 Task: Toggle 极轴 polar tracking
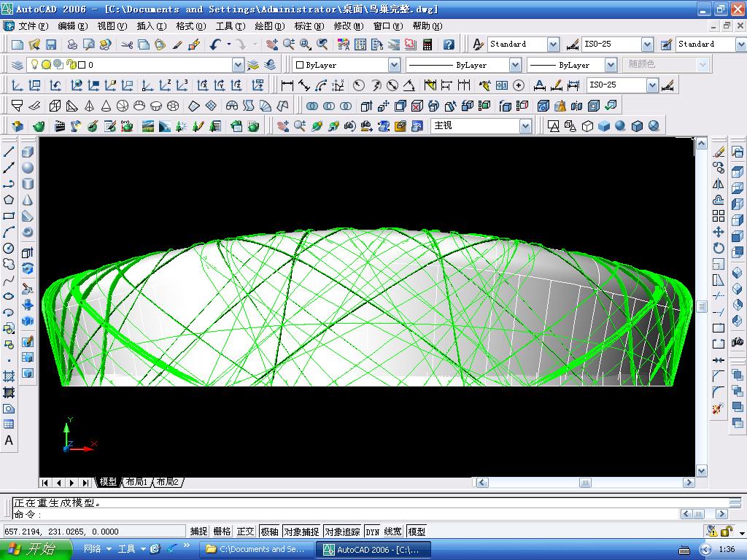click(269, 532)
